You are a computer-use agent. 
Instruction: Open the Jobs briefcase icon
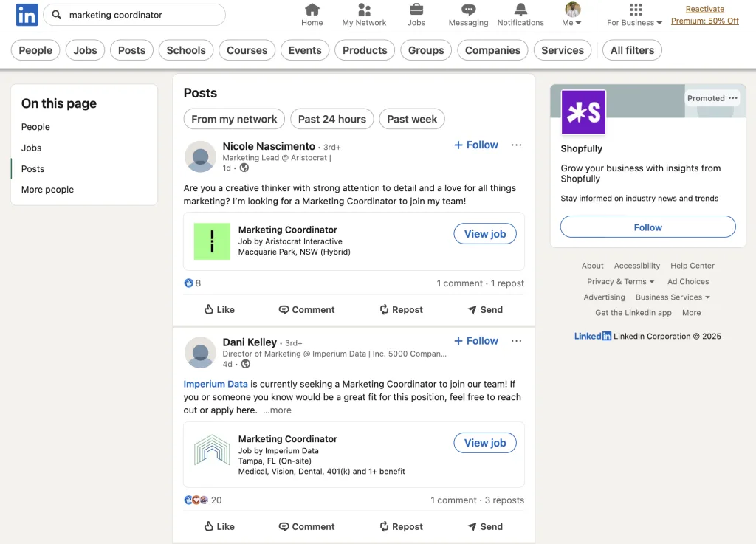[416, 10]
